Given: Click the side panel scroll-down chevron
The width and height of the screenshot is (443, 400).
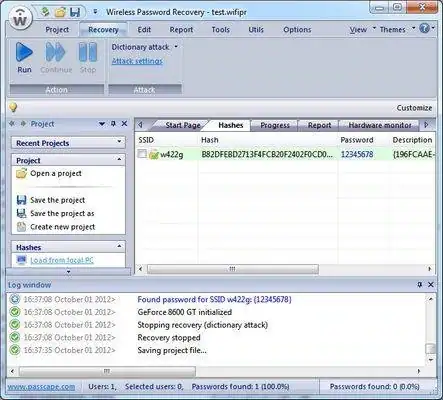Looking at the screenshot, I should [x=68, y=272].
